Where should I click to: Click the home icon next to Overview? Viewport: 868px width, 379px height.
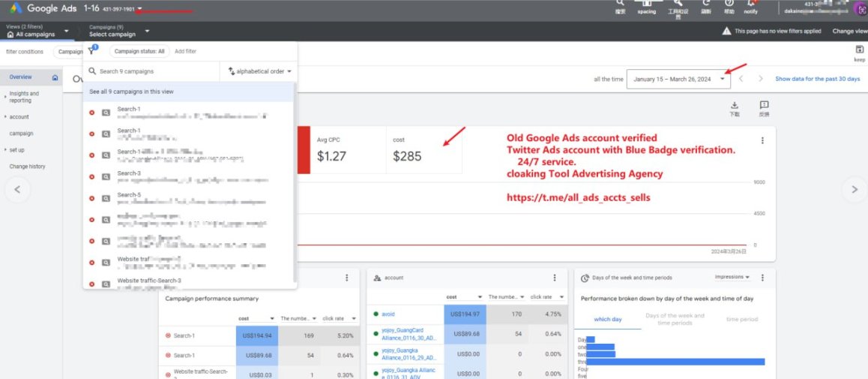[55, 77]
